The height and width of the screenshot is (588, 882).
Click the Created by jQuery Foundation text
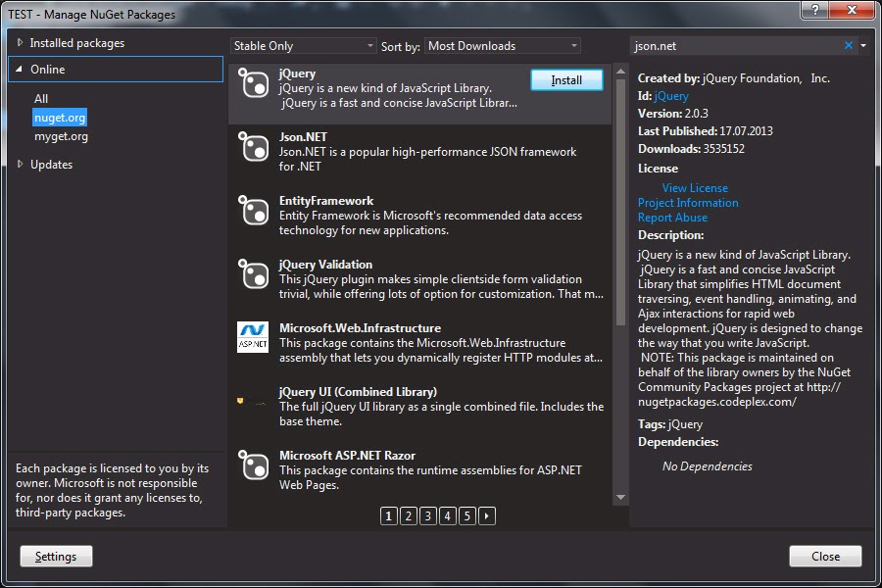click(734, 78)
